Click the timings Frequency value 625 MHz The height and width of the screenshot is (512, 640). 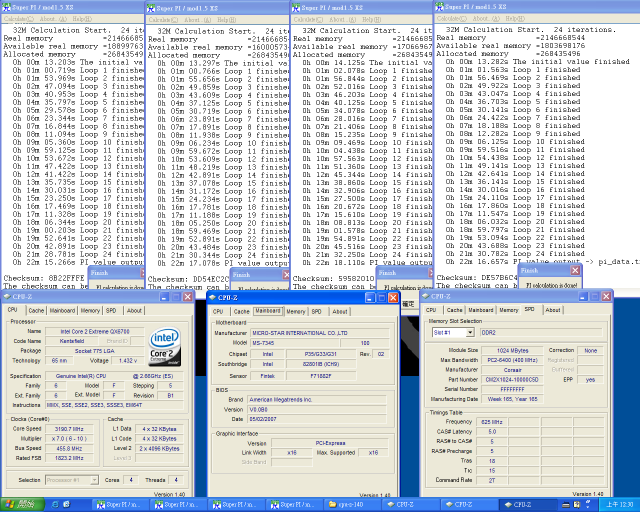pos(491,422)
